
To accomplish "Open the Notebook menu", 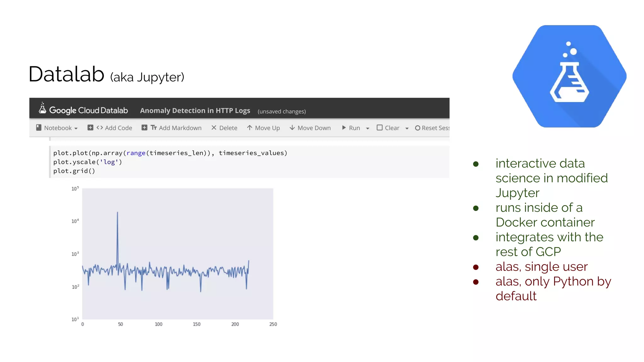I will [57, 128].
